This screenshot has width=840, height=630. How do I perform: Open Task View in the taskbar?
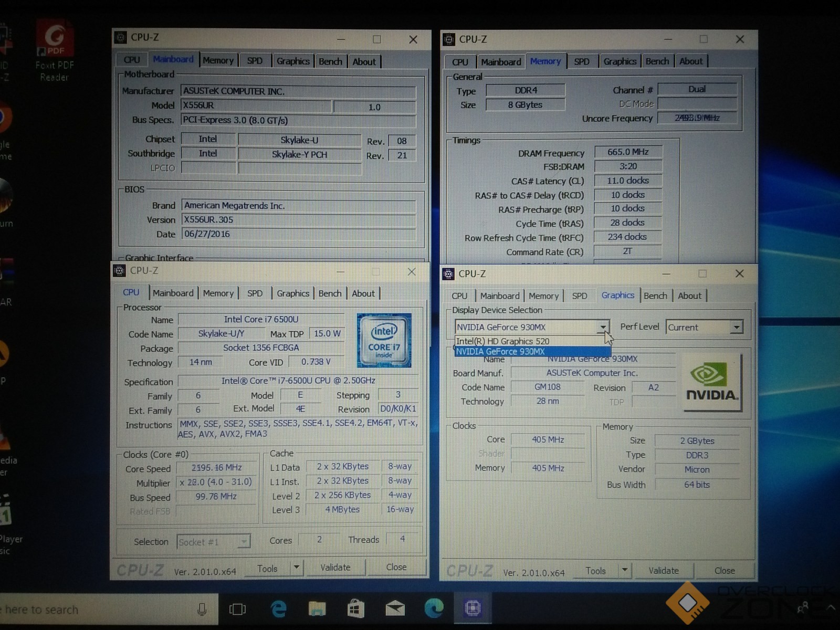[x=237, y=609]
